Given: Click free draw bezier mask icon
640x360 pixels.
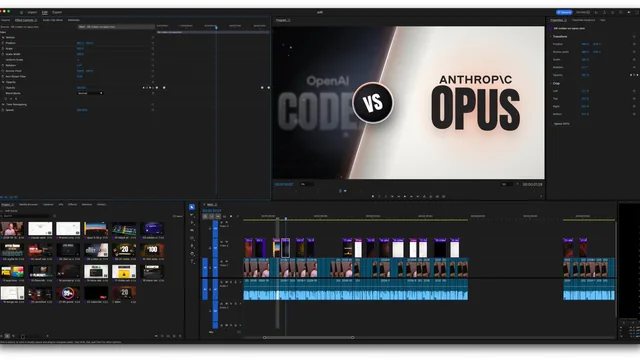Looking at the screenshot, I should click(x=16, y=99).
